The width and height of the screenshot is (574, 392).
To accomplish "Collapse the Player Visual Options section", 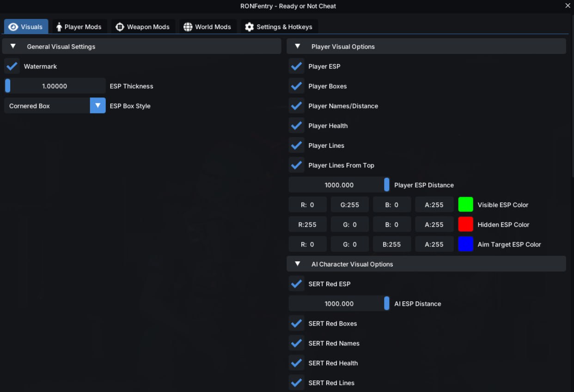I will click(298, 46).
